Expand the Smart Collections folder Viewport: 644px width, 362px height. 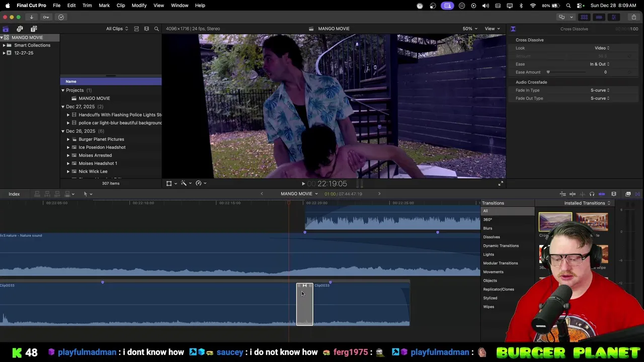point(4,45)
